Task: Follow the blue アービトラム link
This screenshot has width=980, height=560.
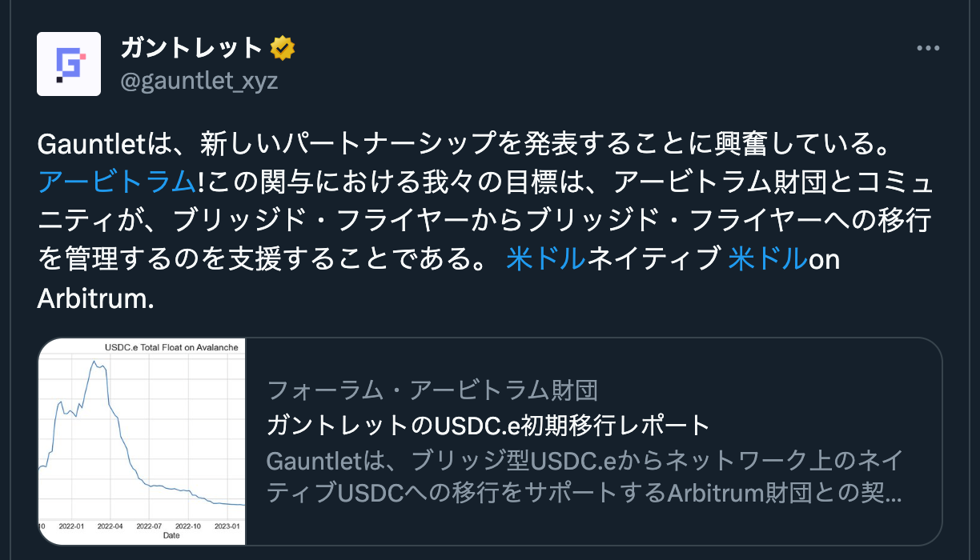Action: tap(117, 182)
